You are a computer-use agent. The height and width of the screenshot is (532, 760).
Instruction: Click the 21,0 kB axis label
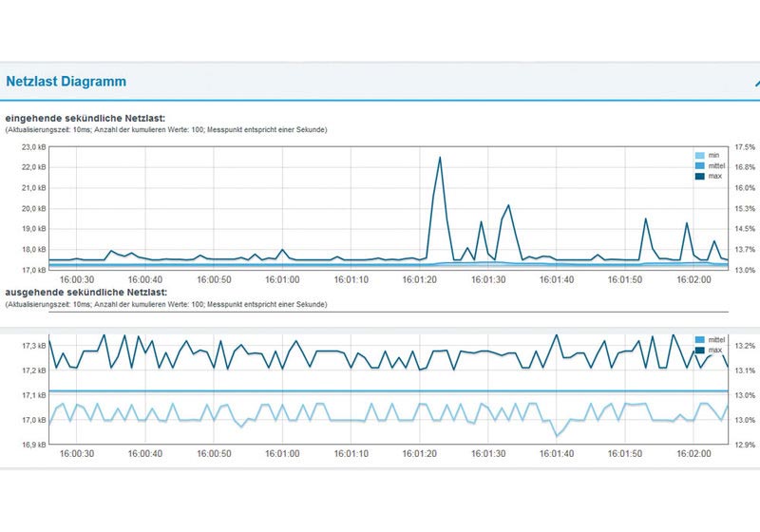click(34, 188)
